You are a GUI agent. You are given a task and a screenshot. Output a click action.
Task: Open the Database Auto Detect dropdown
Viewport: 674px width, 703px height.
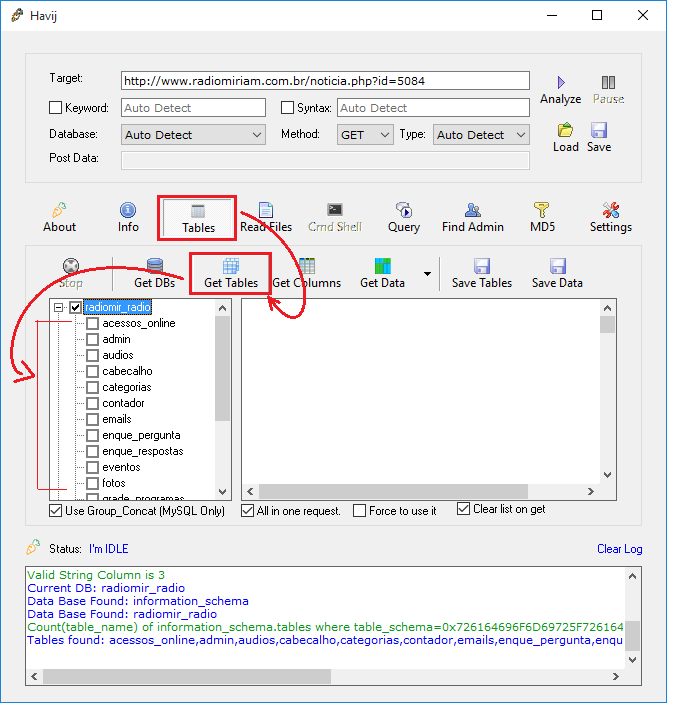click(x=193, y=135)
